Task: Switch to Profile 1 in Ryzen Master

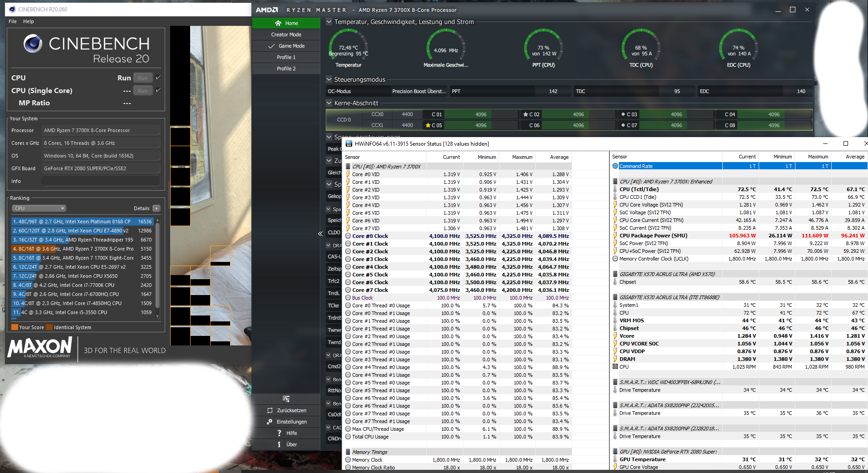Action: 286,57
